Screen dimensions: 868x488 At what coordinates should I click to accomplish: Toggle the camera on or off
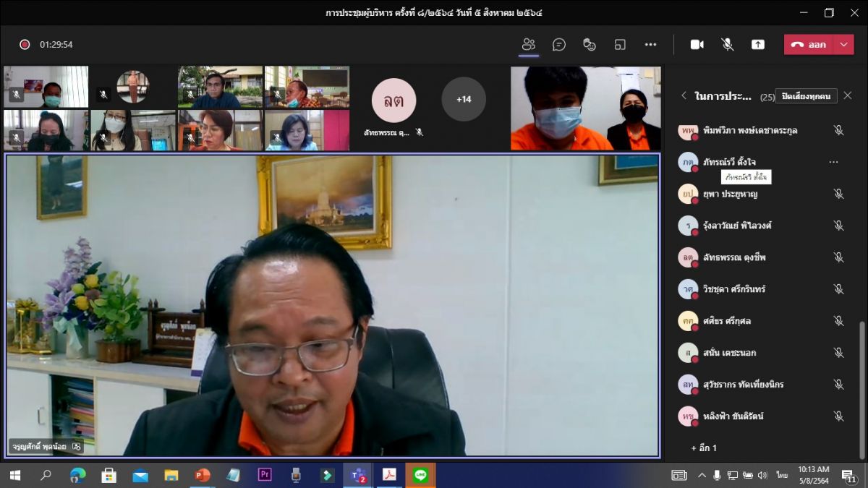(x=697, y=44)
